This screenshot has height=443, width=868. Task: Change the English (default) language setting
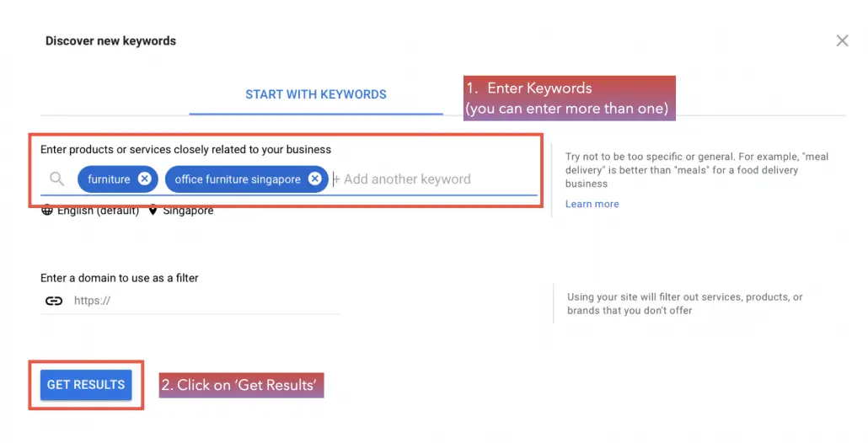98,211
